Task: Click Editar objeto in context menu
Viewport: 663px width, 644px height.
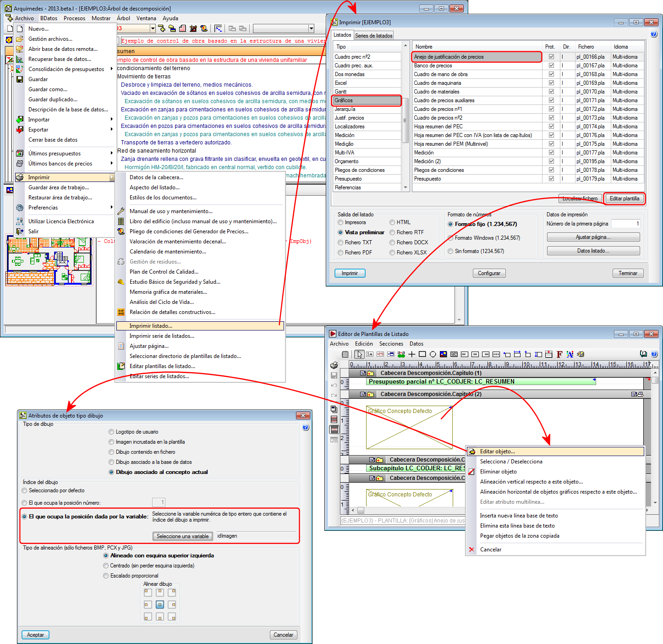Action: (x=555, y=451)
